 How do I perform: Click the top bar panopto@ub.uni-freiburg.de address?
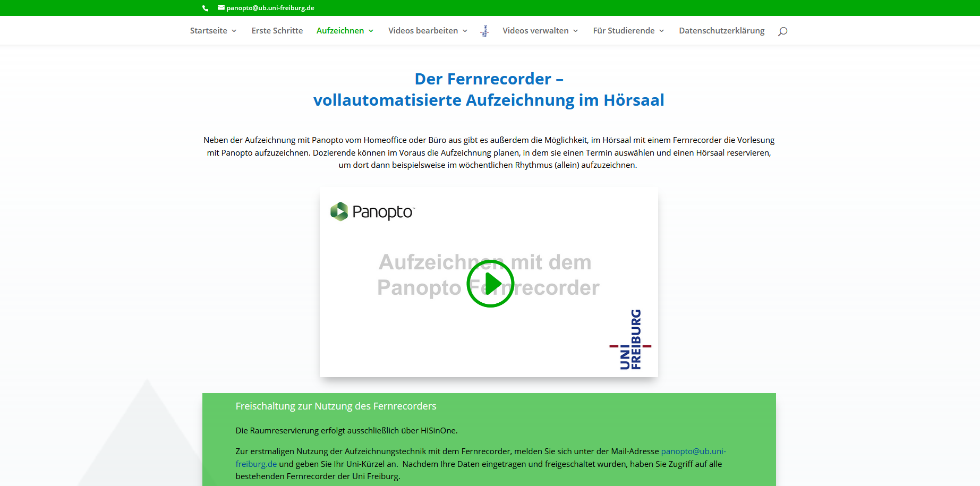(270, 8)
